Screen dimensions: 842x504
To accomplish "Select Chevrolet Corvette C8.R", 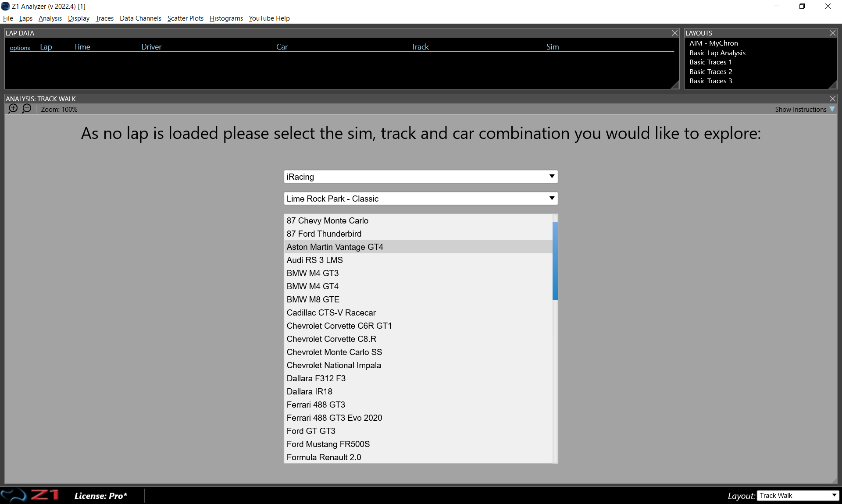I will [x=418, y=339].
